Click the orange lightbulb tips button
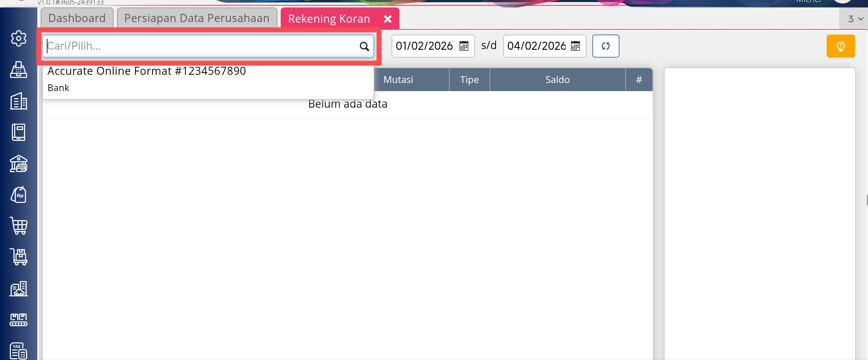868x360 pixels. [841, 46]
